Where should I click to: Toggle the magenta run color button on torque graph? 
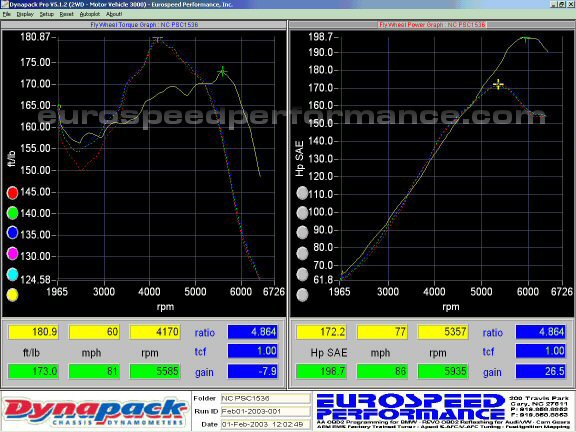[x=12, y=253]
